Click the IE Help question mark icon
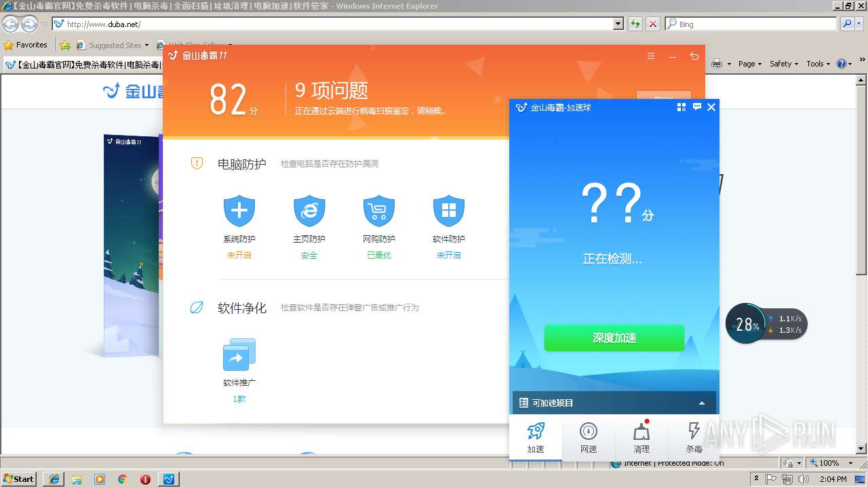This screenshot has width=868, height=488. tap(842, 64)
